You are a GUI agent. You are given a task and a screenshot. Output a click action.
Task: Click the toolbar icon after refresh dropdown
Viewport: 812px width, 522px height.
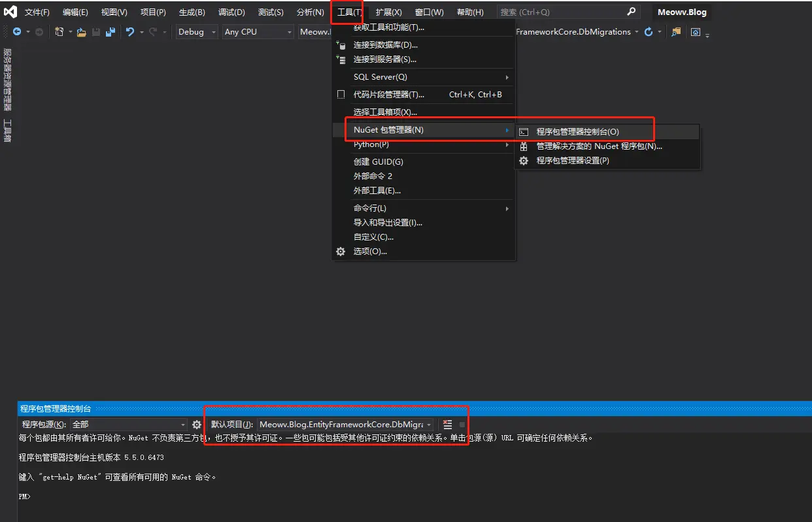coord(676,32)
